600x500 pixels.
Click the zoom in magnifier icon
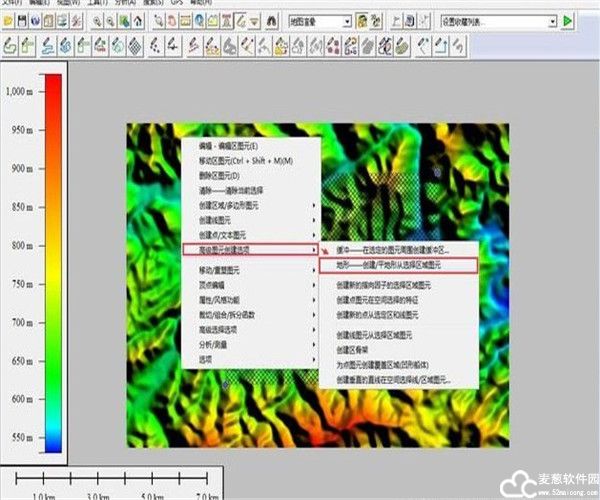coord(97,21)
